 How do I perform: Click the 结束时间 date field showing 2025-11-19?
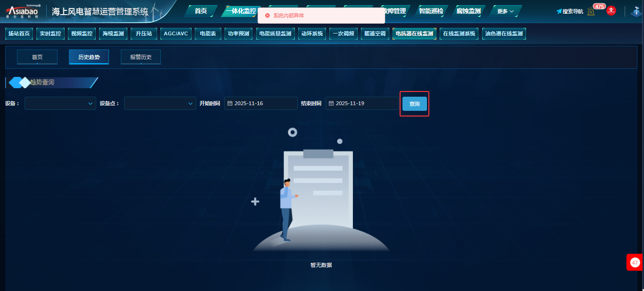click(362, 103)
